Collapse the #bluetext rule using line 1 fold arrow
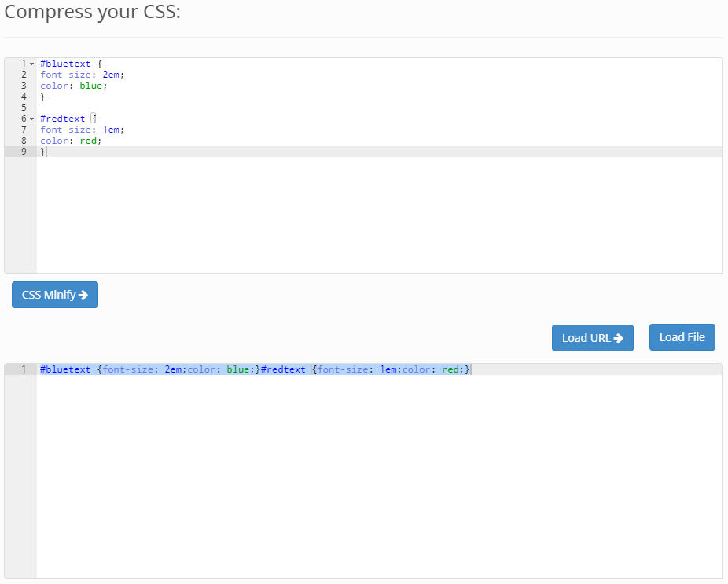The height and width of the screenshot is (584, 728). point(31,63)
